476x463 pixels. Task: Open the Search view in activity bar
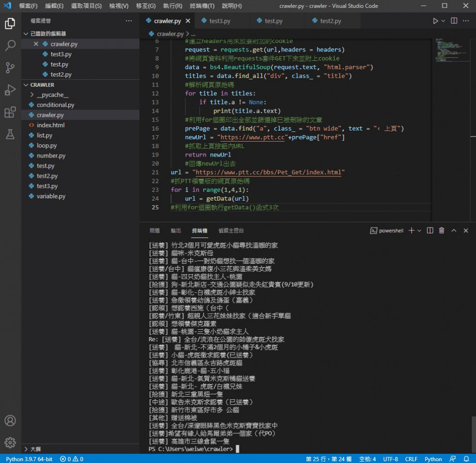coord(10,46)
